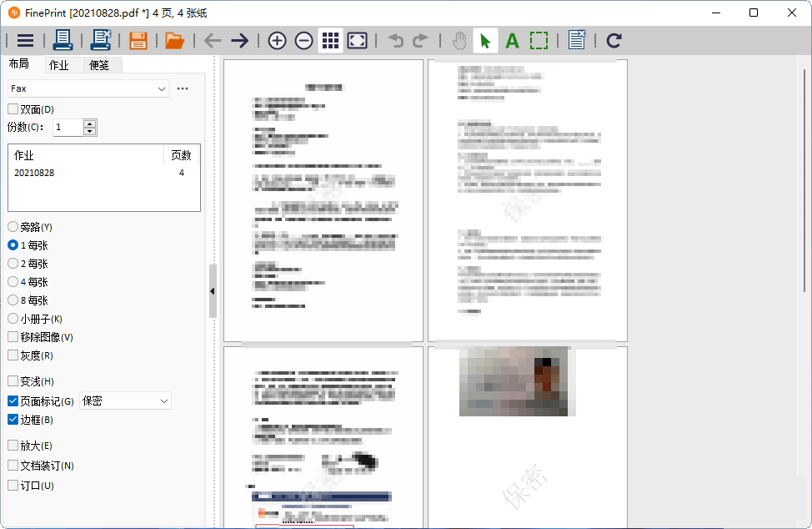Select the 布局 tab
812x529 pixels.
[x=19, y=63]
